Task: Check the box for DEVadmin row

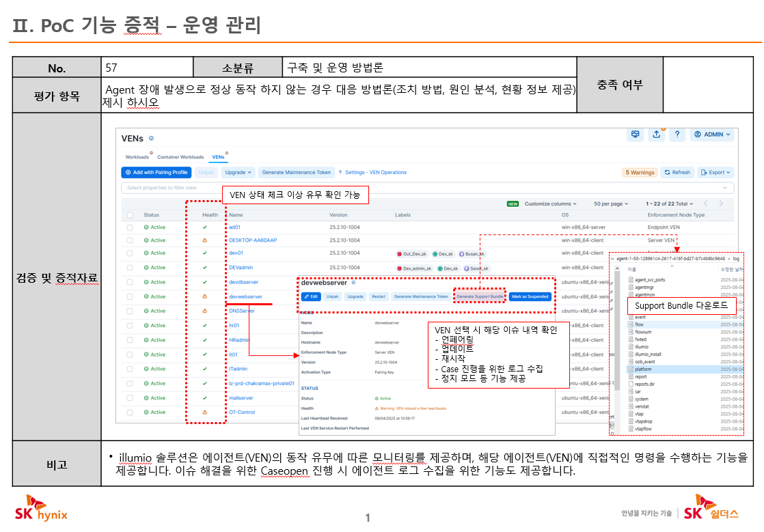Action: pyautogui.click(x=130, y=268)
